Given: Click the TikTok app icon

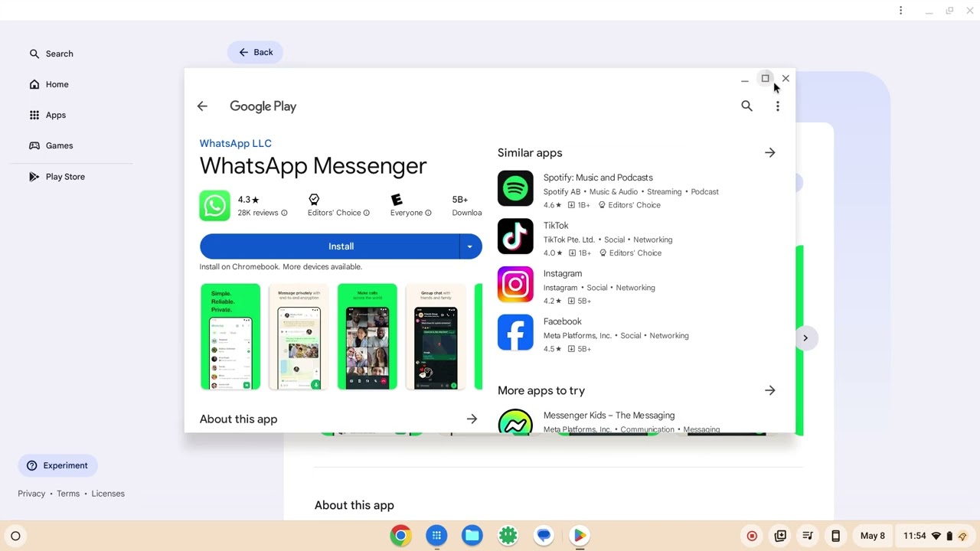Looking at the screenshot, I should click(x=515, y=236).
